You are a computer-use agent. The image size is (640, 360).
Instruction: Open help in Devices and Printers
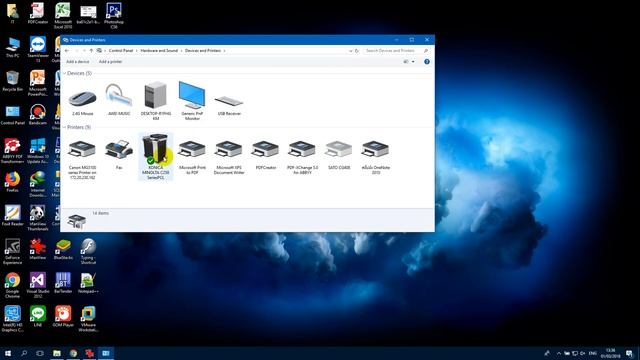coord(427,62)
